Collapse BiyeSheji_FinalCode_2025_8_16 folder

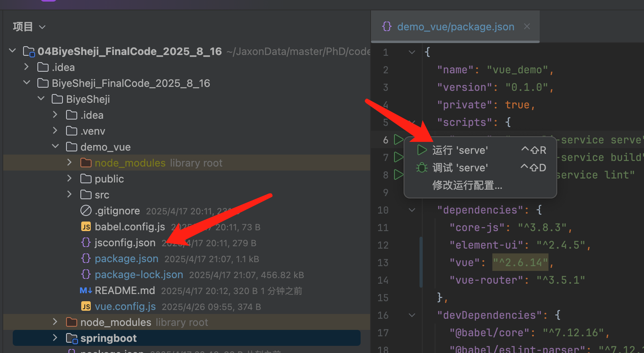[27, 83]
